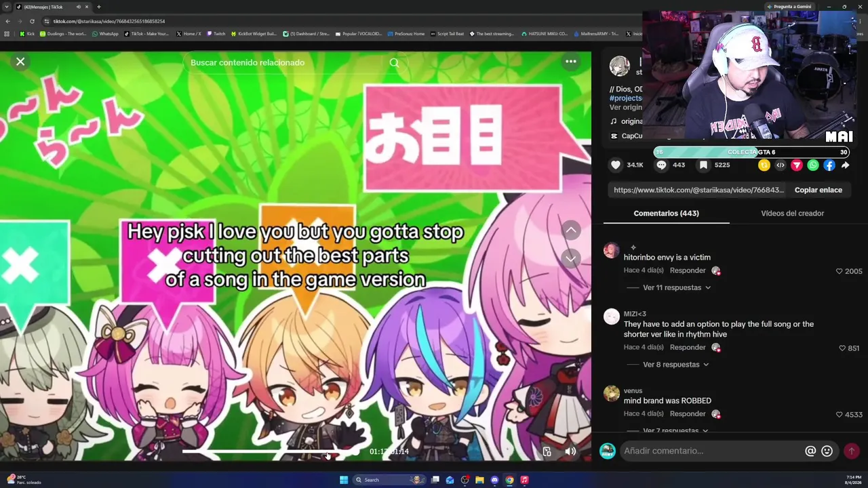
Task: Open the three-dot more options menu
Action: [x=571, y=62]
